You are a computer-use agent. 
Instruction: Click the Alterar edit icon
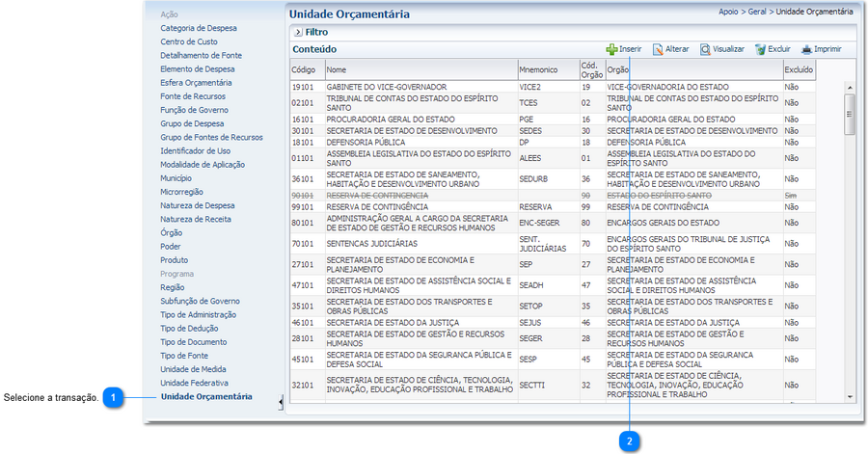coord(658,49)
